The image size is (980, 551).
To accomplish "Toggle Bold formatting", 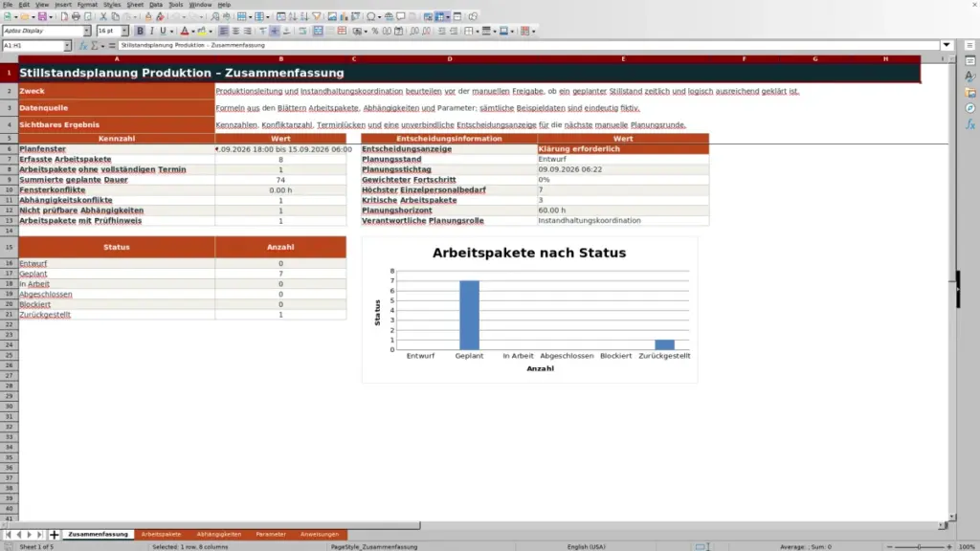I will pos(140,31).
